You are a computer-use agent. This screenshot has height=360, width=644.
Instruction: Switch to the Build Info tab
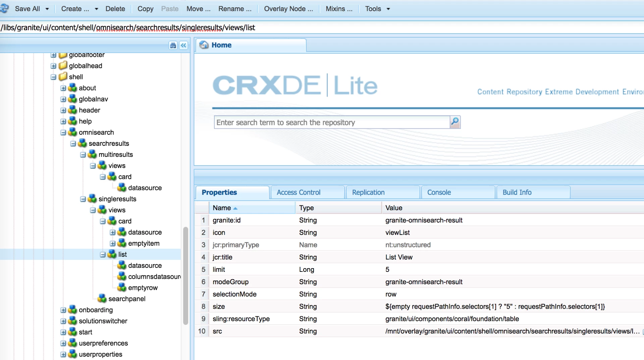pos(533,192)
